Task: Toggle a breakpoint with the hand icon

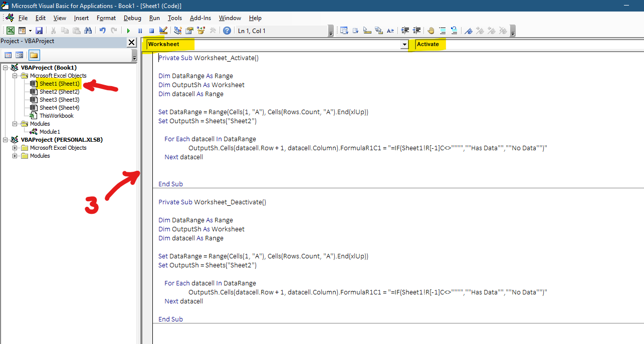Action: click(431, 31)
